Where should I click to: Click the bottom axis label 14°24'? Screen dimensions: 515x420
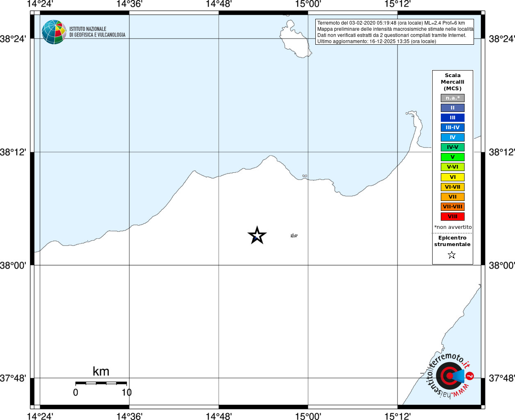click(x=40, y=416)
